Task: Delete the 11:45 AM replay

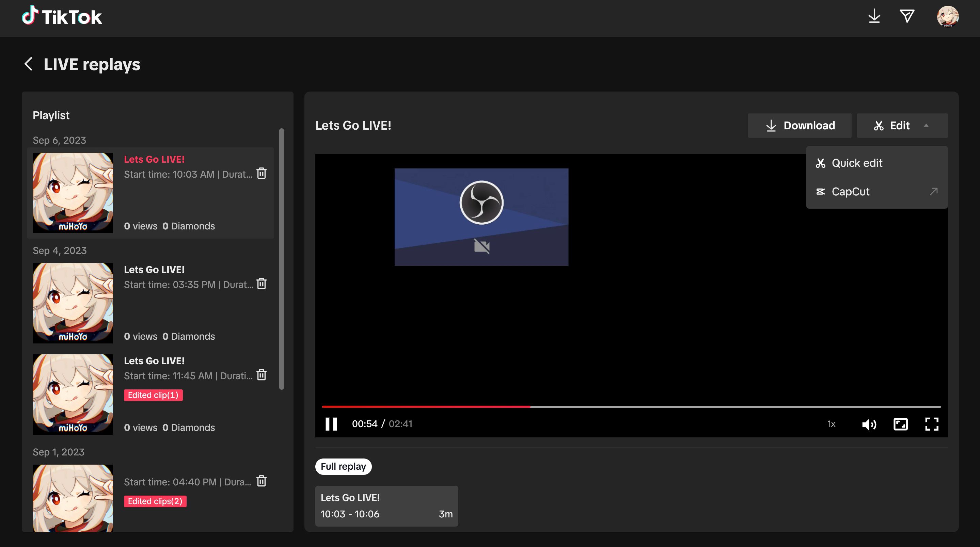Action: point(262,375)
